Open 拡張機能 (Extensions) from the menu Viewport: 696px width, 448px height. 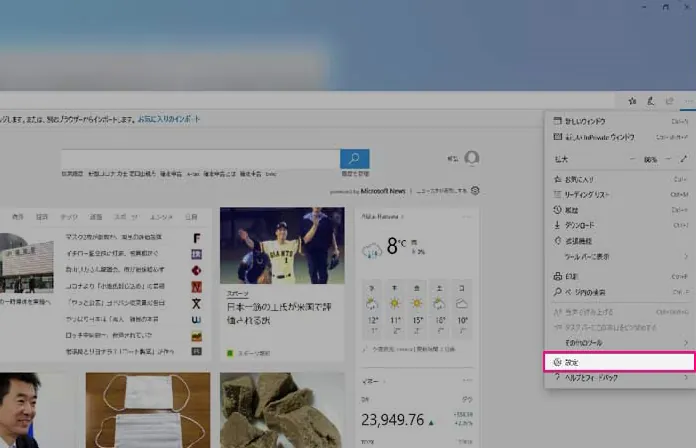pos(620,241)
